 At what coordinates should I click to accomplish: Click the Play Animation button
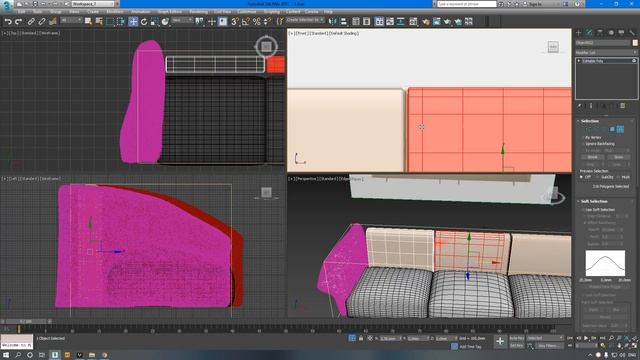[586, 338]
